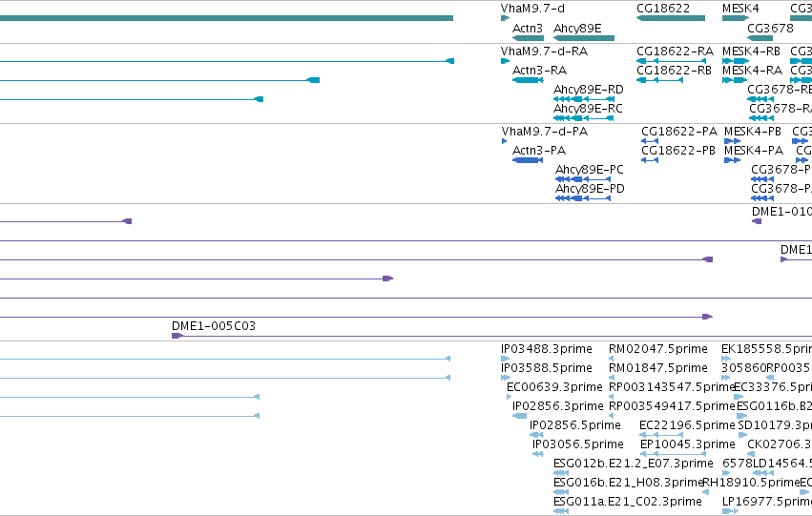This screenshot has height=516, width=812.
Task: Select transcript MESK4-RA
Action: point(736,80)
